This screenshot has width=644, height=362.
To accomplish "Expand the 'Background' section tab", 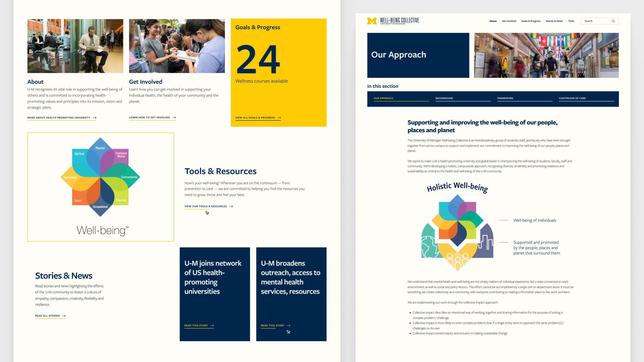I will click(444, 98).
